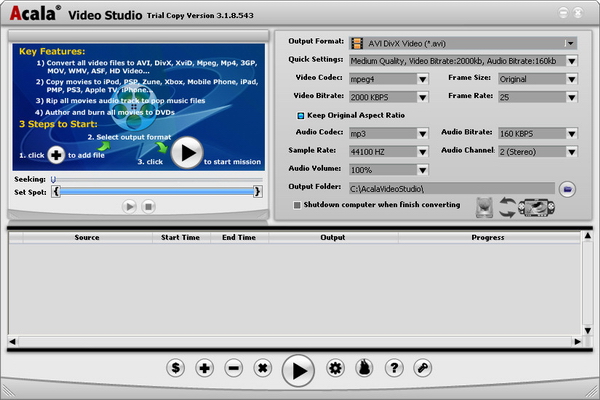Open Audio Channel dropdown
600x400 pixels.
point(572,152)
